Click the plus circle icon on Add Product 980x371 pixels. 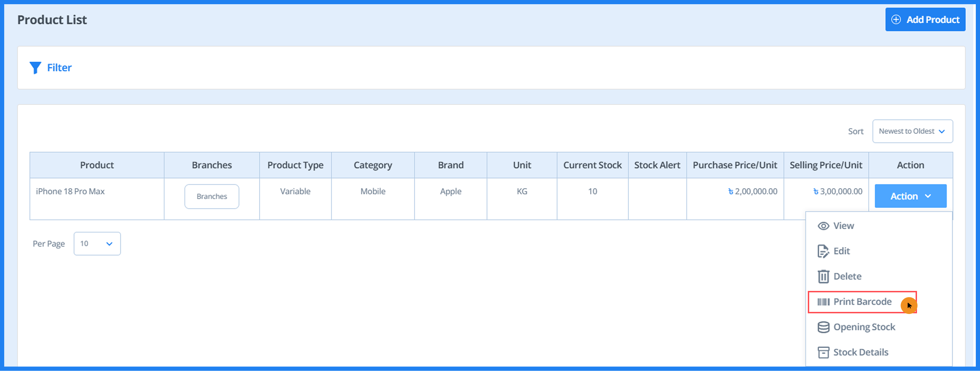click(896, 20)
